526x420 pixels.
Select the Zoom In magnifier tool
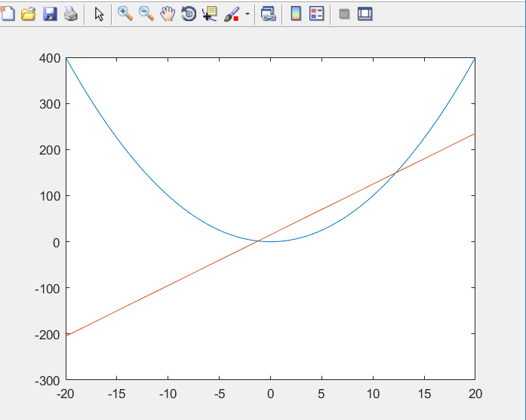pyautogui.click(x=125, y=14)
